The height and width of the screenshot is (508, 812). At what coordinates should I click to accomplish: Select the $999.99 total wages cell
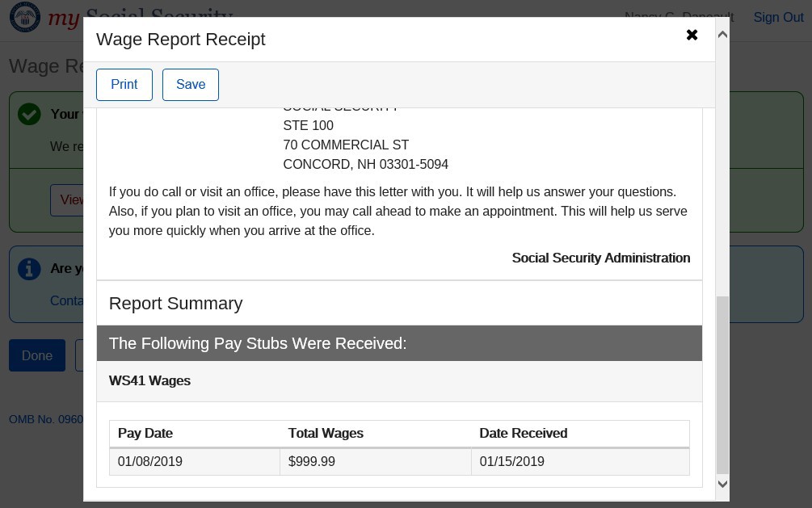(x=312, y=462)
